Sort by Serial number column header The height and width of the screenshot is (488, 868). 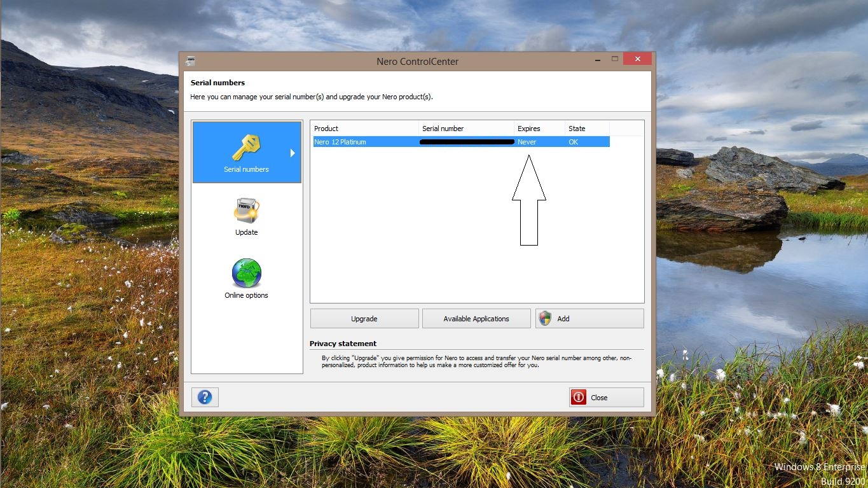[x=467, y=129]
